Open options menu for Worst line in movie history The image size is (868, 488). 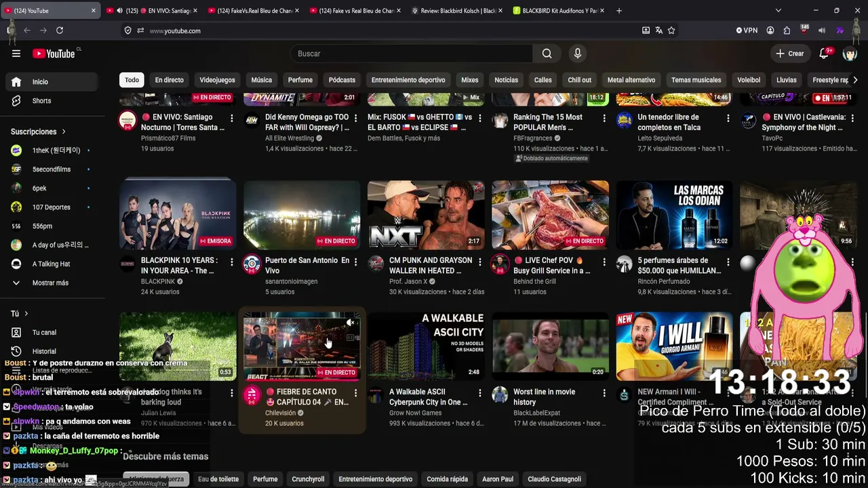tap(604, 393)
